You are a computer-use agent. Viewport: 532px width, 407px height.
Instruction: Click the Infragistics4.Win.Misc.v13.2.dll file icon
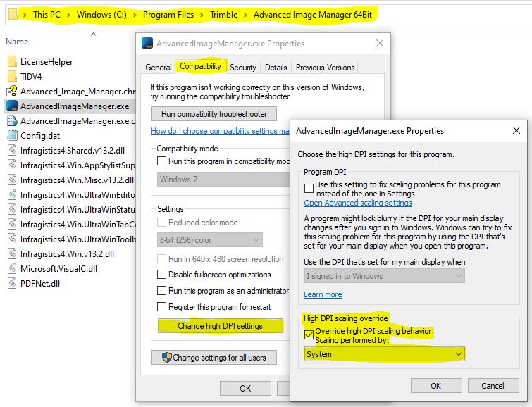point(12,180)
